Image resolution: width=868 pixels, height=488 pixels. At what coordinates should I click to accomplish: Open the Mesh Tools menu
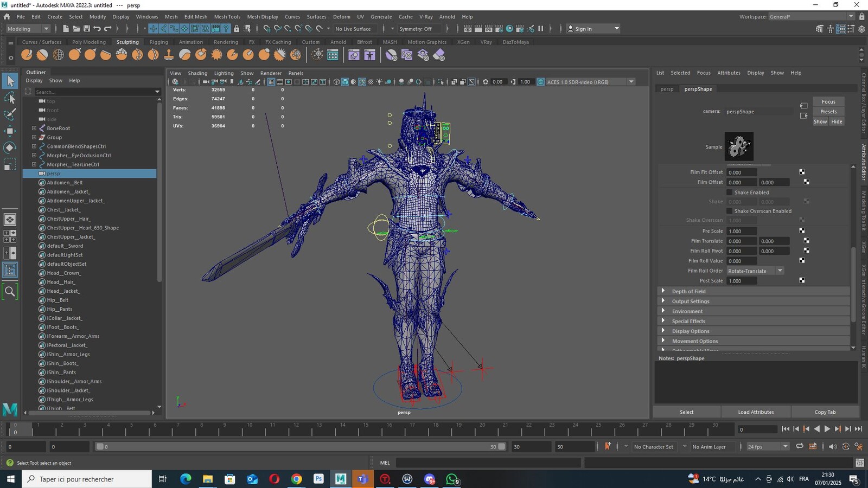coord(227,17)
